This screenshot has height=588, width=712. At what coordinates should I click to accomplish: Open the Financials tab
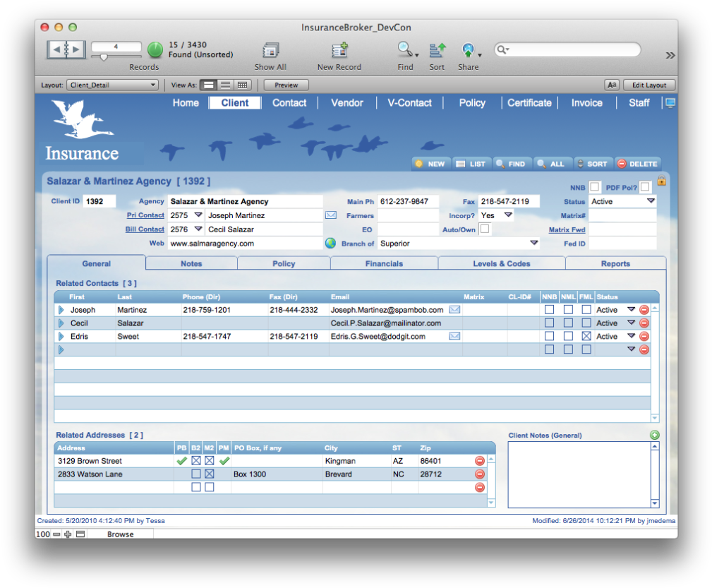[x=384, y=263]
